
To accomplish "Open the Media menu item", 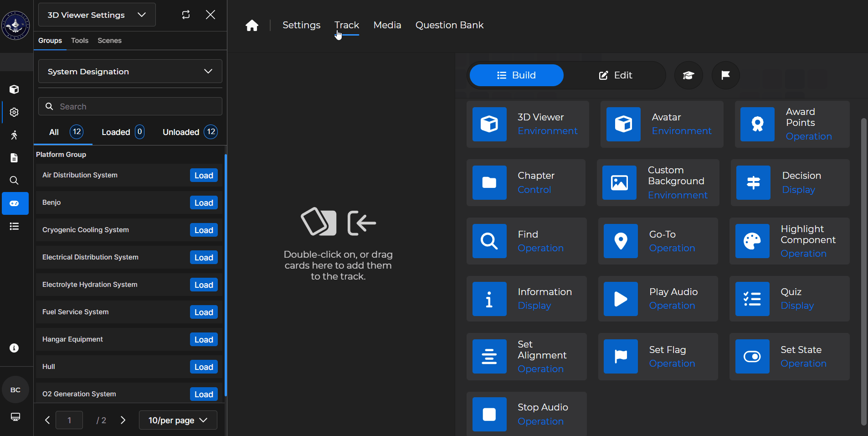I will [387, 25].
